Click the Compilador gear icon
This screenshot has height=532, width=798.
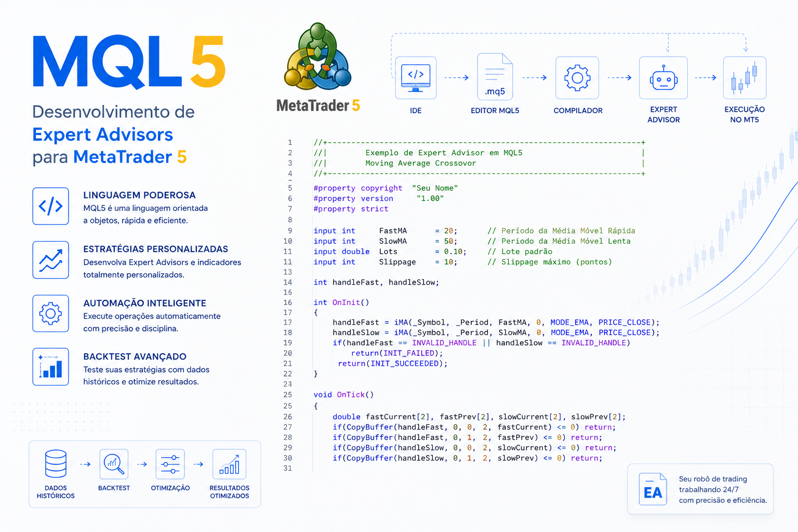click(577, 78)
